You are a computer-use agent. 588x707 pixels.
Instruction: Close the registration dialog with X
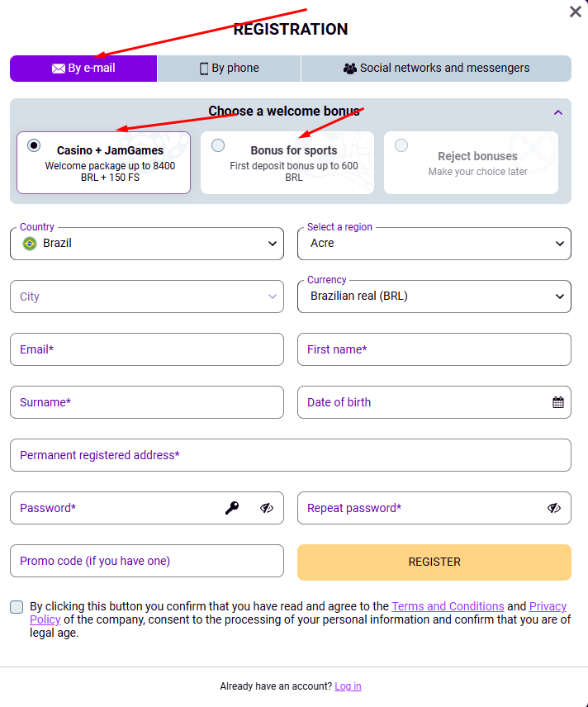[575, 12]
